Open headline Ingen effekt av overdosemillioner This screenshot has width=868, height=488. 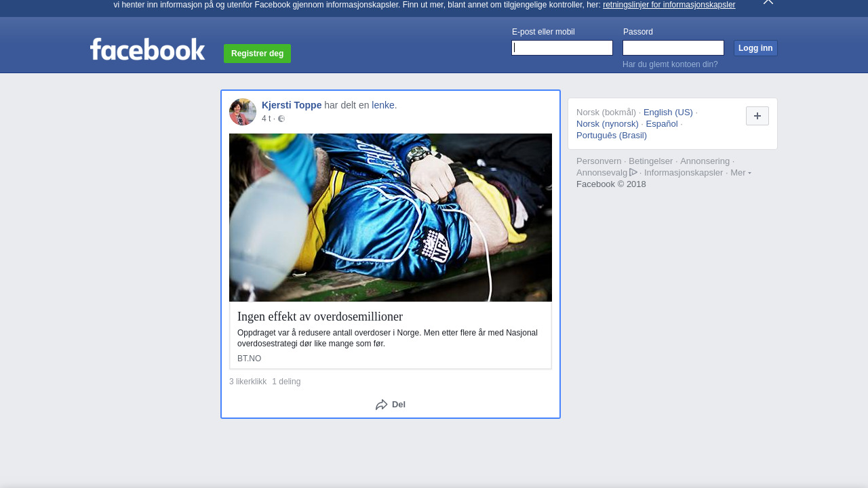tap(320, 317)
